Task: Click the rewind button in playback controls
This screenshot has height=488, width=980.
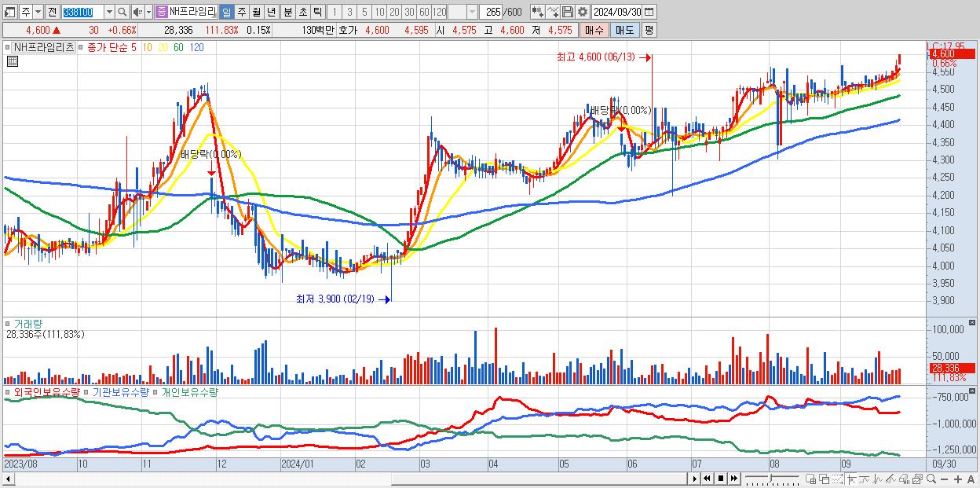Action: point(707,479)
